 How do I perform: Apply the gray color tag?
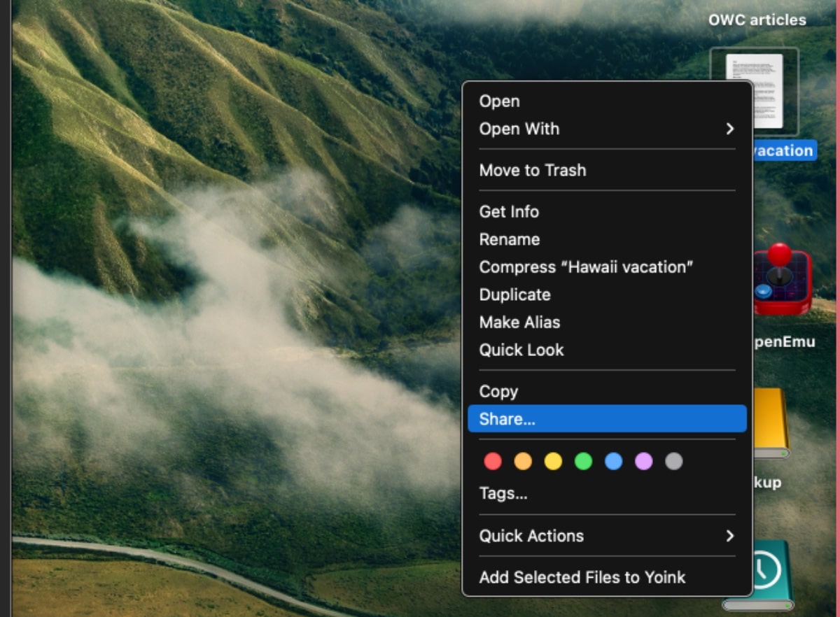tap(673, 462)
